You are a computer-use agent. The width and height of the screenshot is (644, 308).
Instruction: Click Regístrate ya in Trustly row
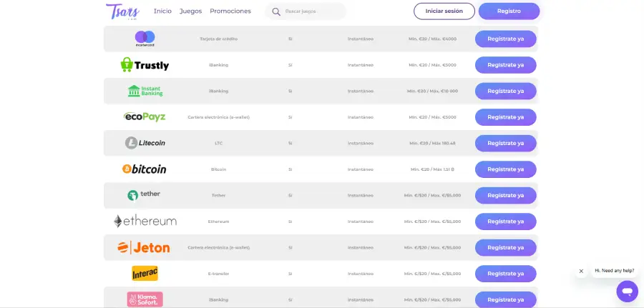(x=506, y=65)
